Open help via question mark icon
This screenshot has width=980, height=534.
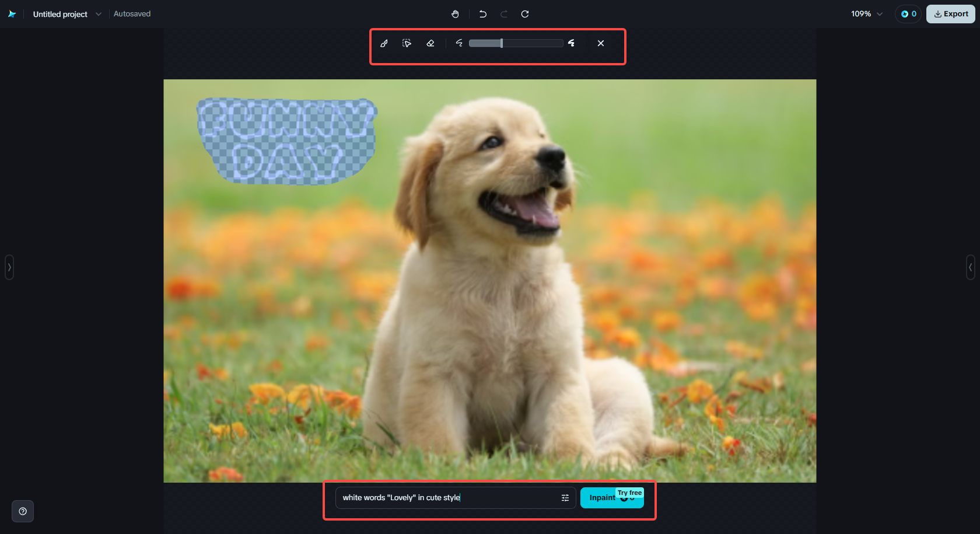[23, 511]
